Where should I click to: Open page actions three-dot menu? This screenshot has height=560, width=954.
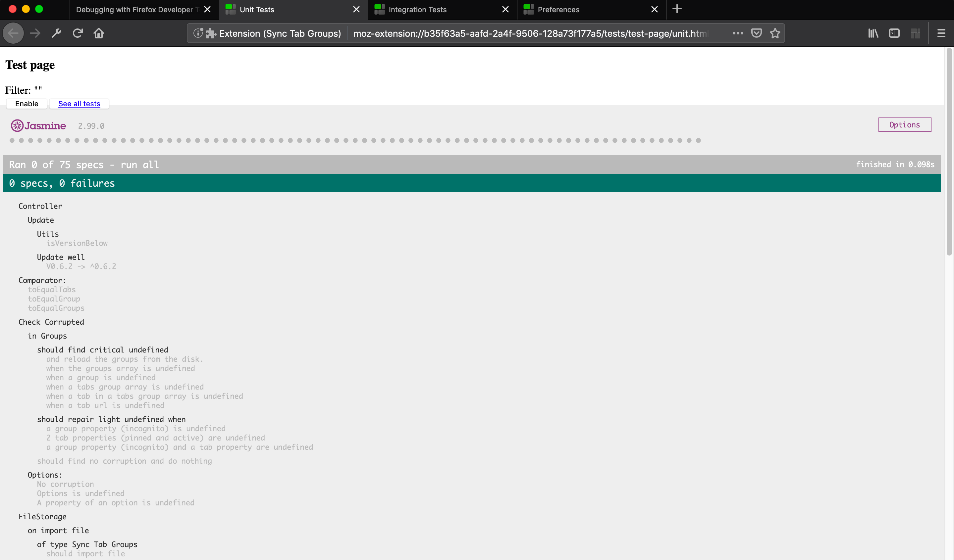[737, 33]
